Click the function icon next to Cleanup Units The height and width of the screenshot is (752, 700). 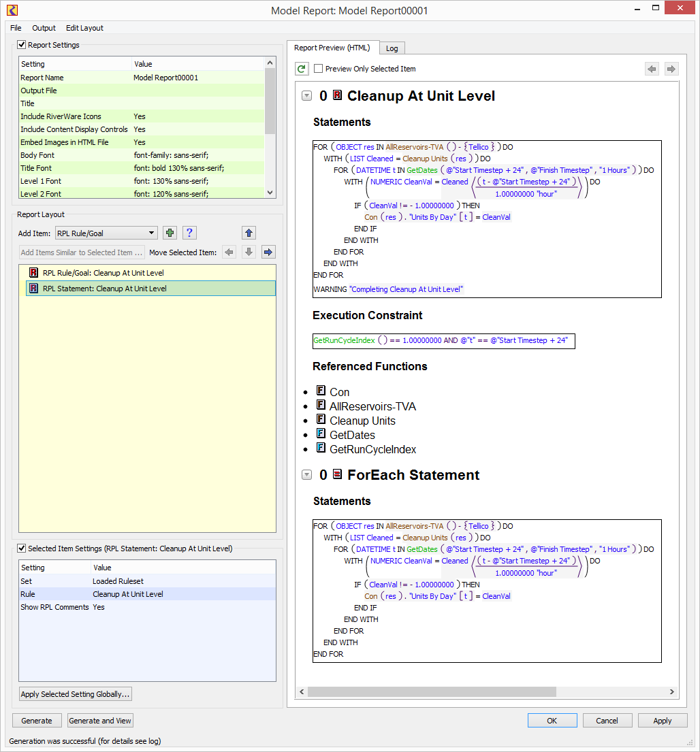click(321, 419)
